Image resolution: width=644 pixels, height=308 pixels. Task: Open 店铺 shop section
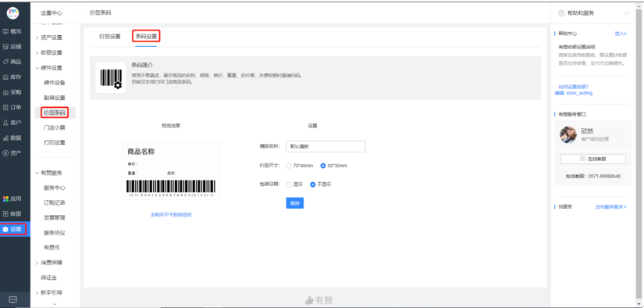12,46
